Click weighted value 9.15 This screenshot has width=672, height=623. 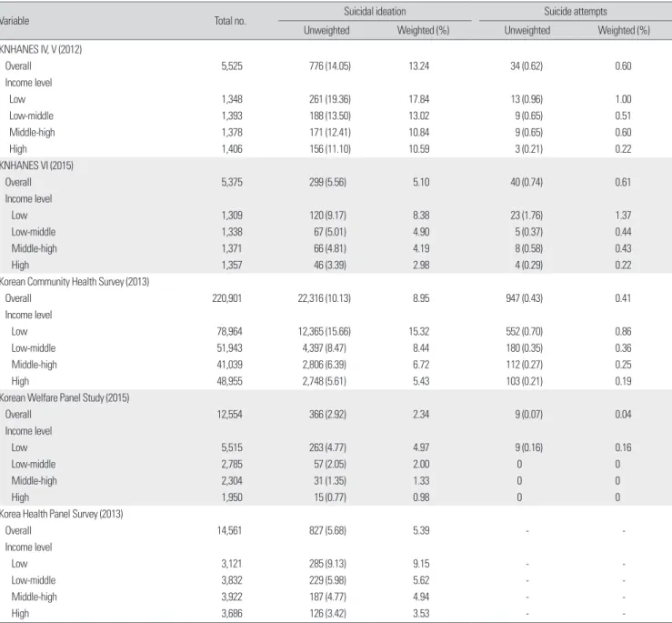421,564
